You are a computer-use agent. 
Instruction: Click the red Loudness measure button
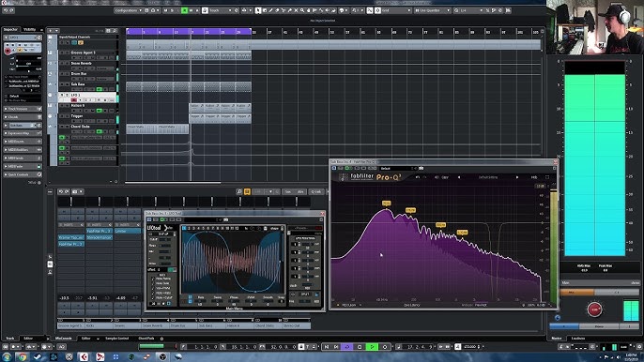click(594, 309)
